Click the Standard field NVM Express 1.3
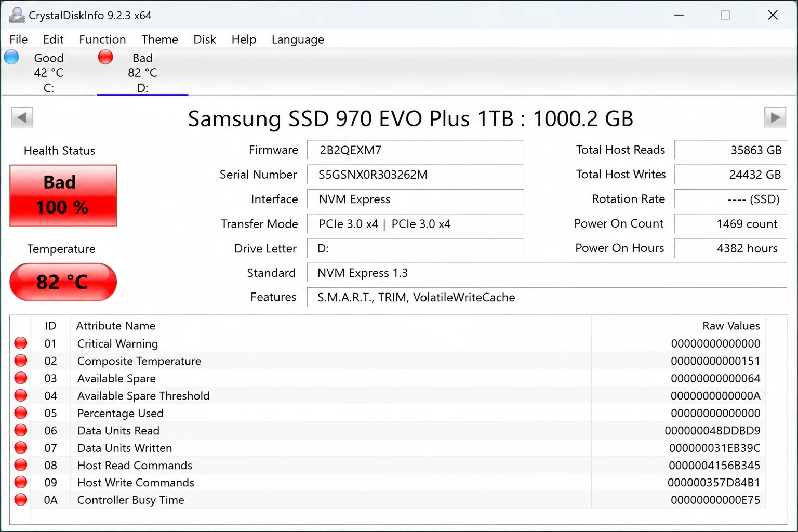This screenshot has width=798, height=532. [x=547, y=273]
